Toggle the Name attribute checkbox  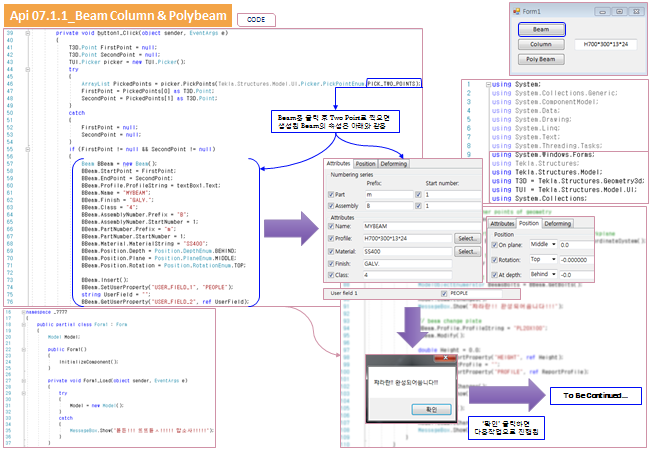coord(332,227)
